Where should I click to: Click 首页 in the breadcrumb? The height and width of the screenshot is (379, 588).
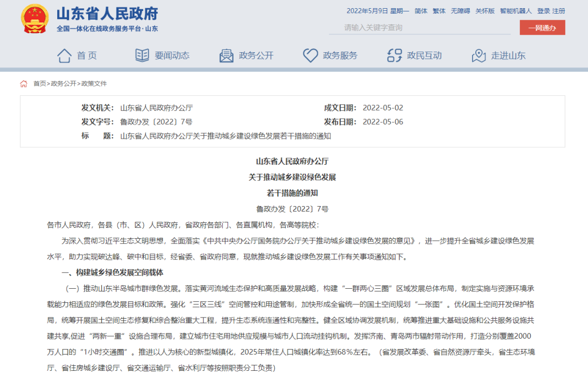[39, 84]
